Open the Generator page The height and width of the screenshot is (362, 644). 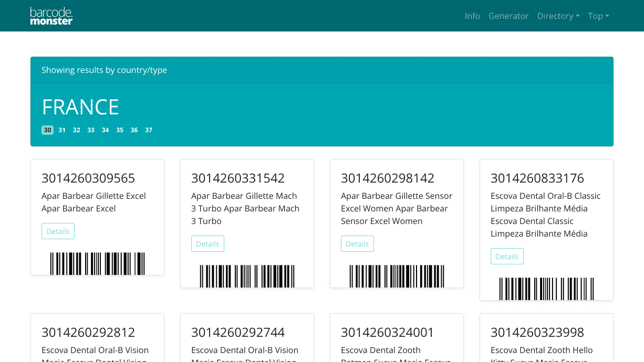(508, 16)
